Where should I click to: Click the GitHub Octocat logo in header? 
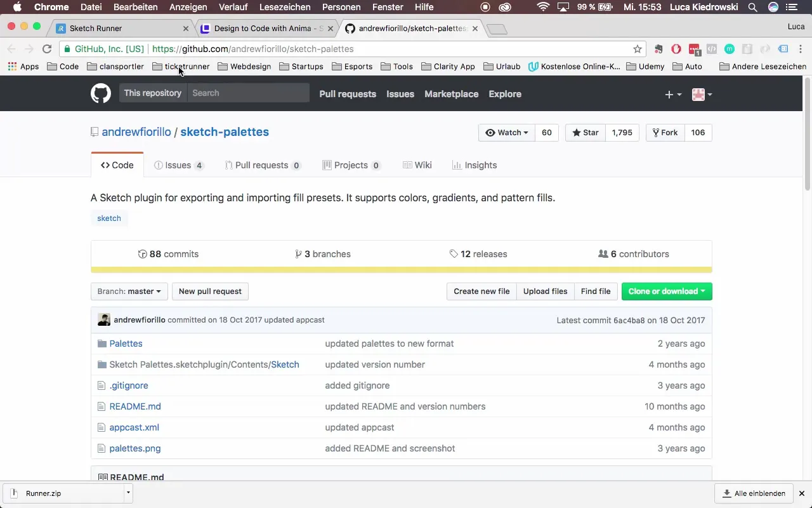pos(101,93)
